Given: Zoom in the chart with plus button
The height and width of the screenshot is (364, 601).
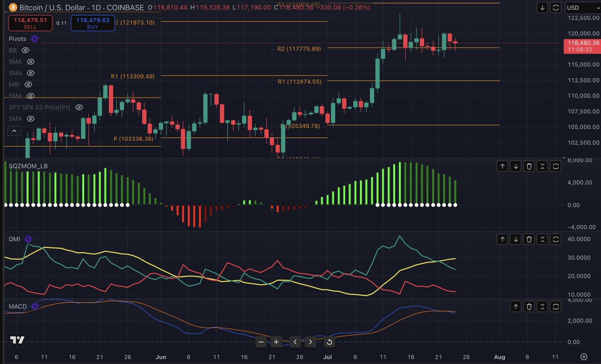Looking at the screenshot, I should tap(276, 342).
